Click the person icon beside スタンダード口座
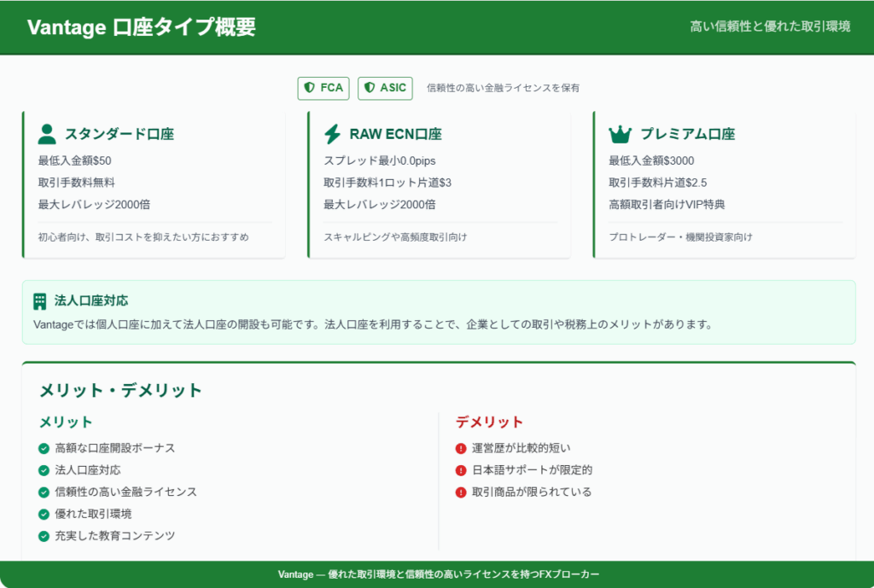The height and width of the screenshot is (588, 874). [x=47, y=134]
